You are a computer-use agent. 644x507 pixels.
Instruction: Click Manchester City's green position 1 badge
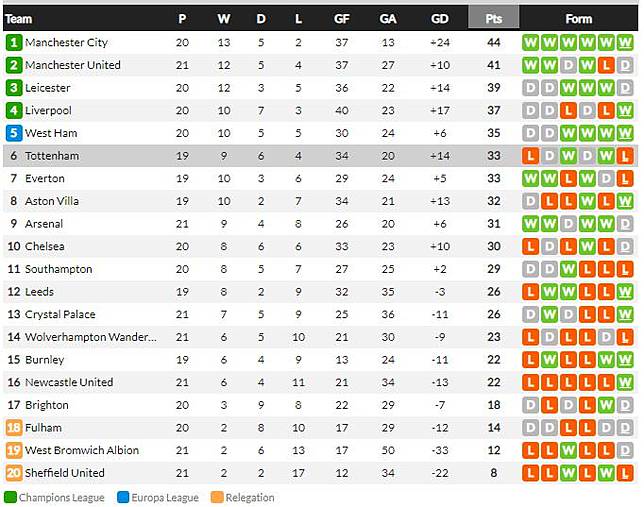click(x=13, y=43)
